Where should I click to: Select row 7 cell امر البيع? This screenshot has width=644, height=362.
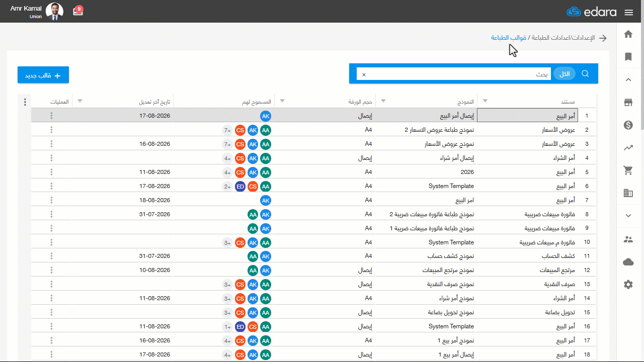tap(426, 200)
